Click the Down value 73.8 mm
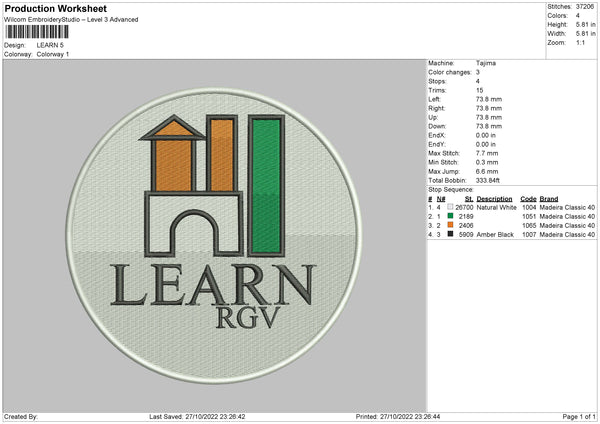 489,126
